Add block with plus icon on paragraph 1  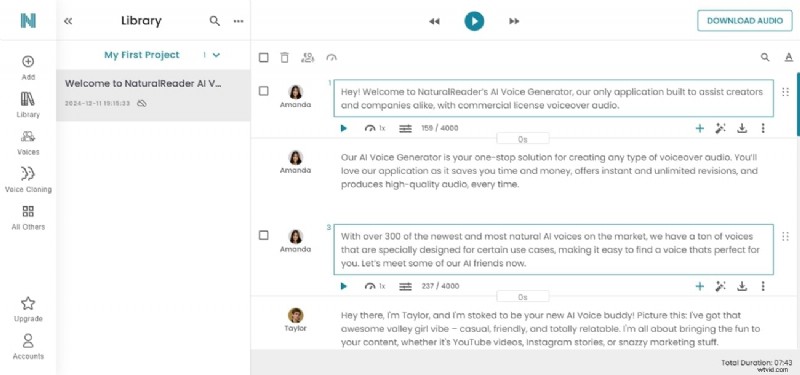coord(699,129)
